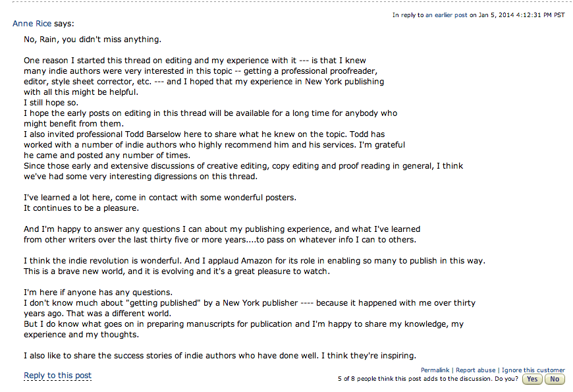
Task: Click the line "No, Rain, you didn't miss anything."
Action: coord(92,40)
